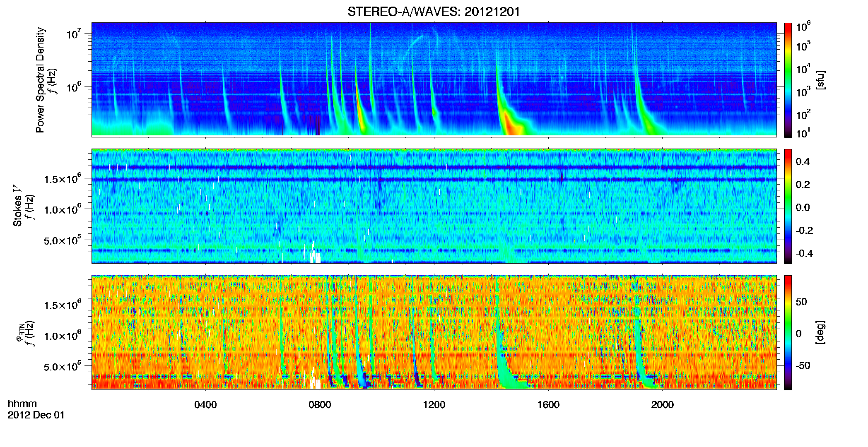The height and width of the screenshot is (447, 868).
Task: Click the [sfu] colorbar unit label
Action: [x=820, y=80]
